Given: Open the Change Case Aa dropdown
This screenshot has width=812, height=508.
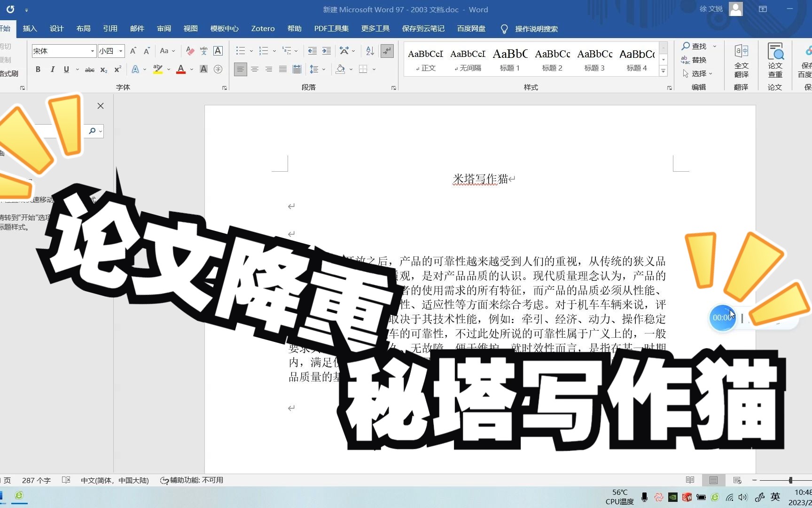Looking at the screenshot, I should tap(167, 51).
